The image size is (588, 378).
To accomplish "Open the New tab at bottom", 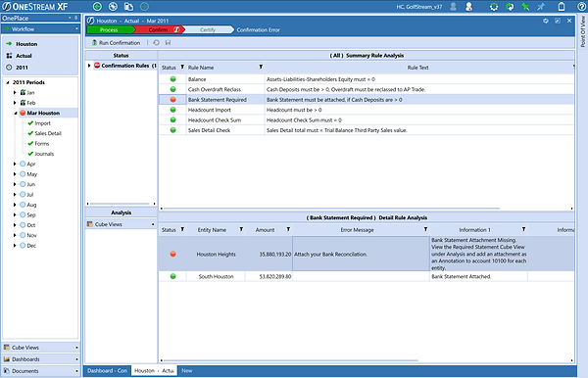I will pyautogui.click(x=187, y=370).
